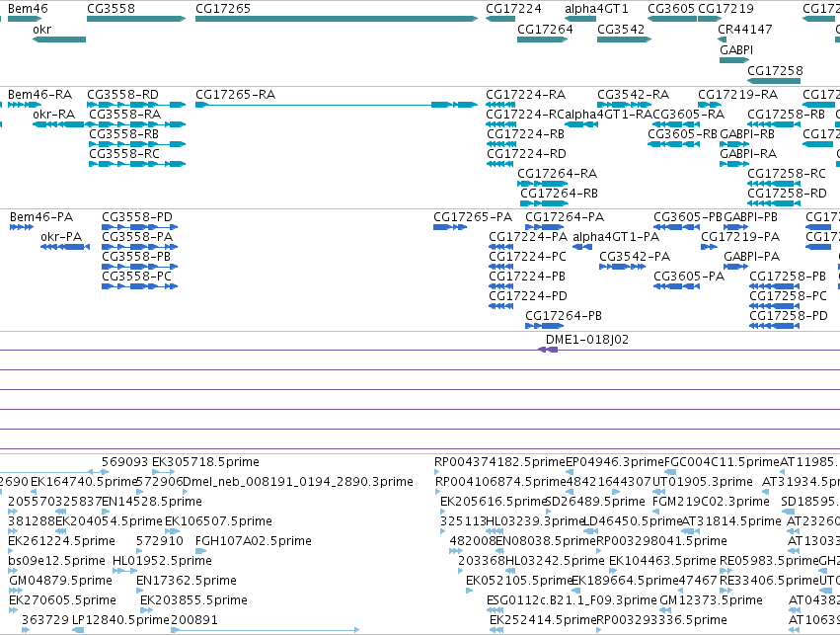Viewport: 840px width, 635px height.
Task: Click protein CG17264-PA
Action: click(544, 227)
